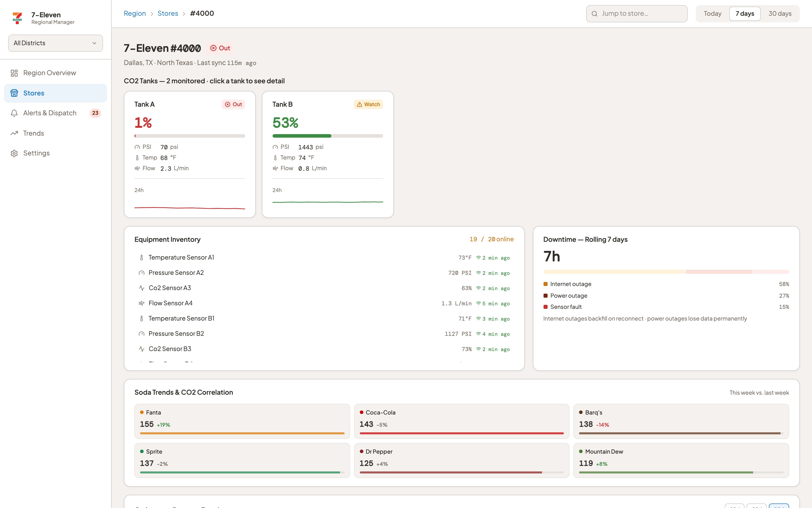Screen dimensions: 812x508
Task: Click the Power outage legend swatch
Action: tap(546, 296)
